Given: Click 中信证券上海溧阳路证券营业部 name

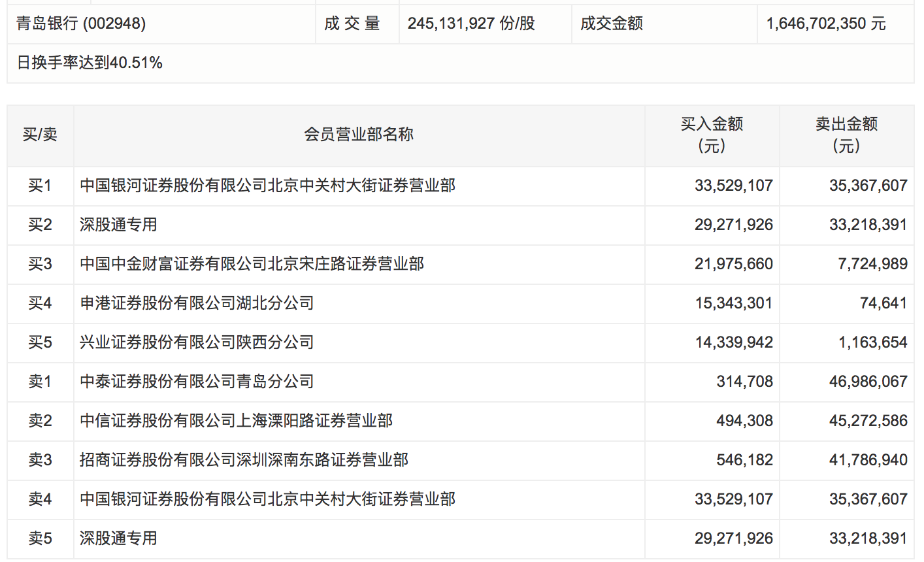Looking at the screenshot, I should click(x=237, y=421).
